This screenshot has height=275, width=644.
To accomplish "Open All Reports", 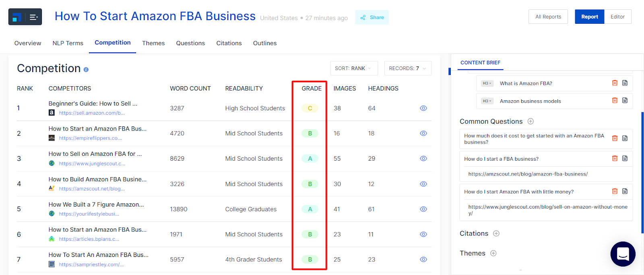I will (x=548, y=17).
